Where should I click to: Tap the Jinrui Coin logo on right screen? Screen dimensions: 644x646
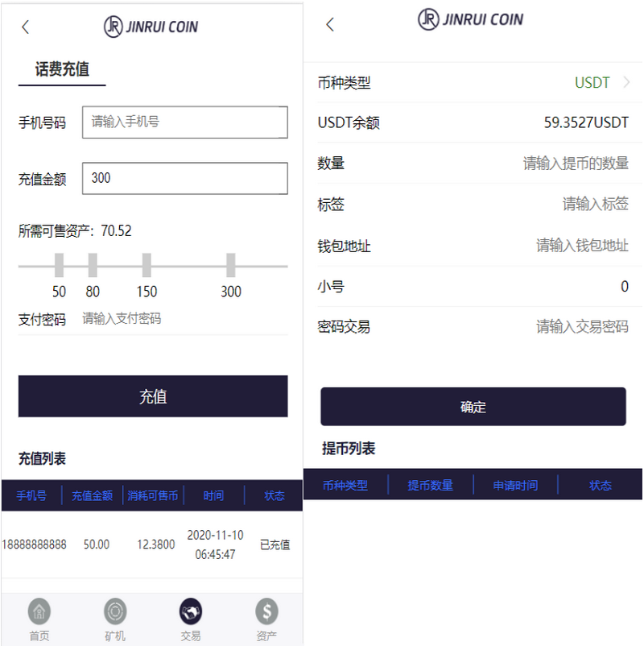[471, 19]
